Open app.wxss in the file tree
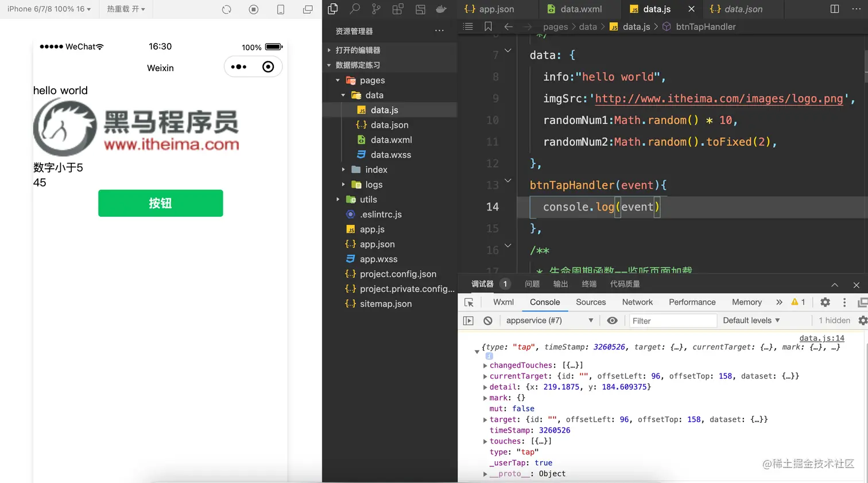 (x=378, y=259)
